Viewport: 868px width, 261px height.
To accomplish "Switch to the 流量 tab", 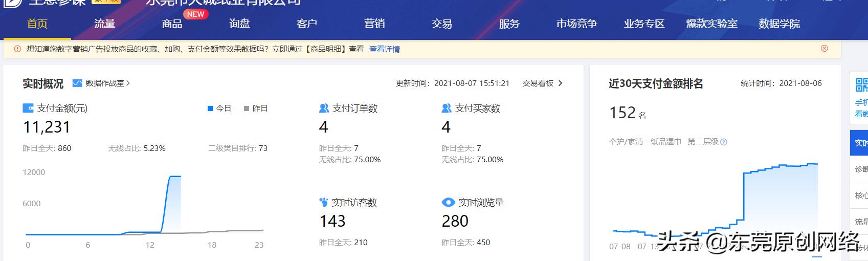I will point(105,24).
